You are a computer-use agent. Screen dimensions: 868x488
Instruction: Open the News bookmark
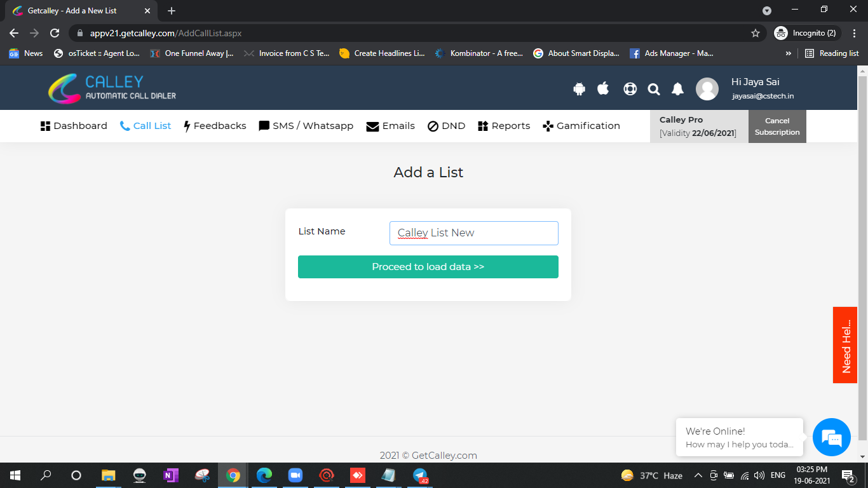pyautogui.click(x=26, y=53)
